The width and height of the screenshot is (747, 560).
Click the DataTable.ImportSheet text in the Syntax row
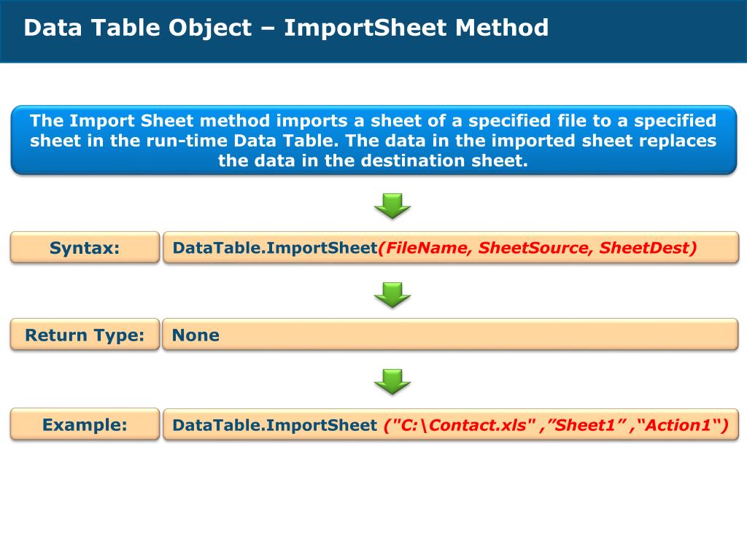coord(275,248)
